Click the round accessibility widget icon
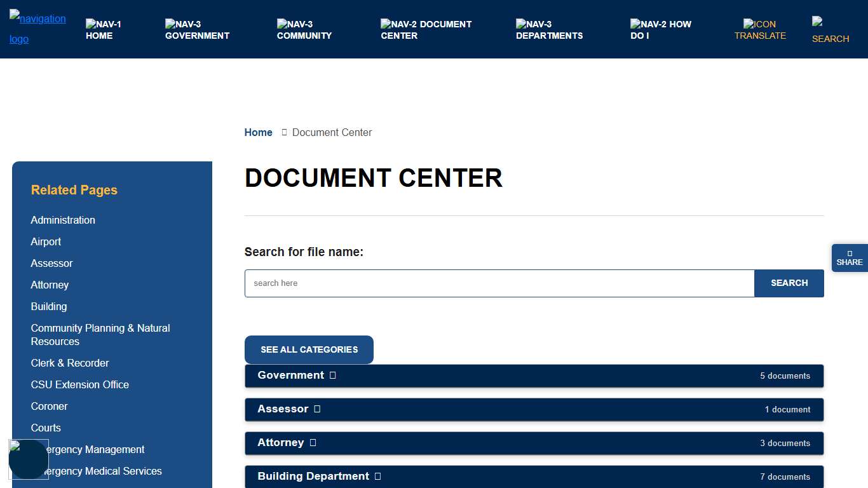Image resolution: width=868 pixels, height=488 pixels. coord(29,459)
